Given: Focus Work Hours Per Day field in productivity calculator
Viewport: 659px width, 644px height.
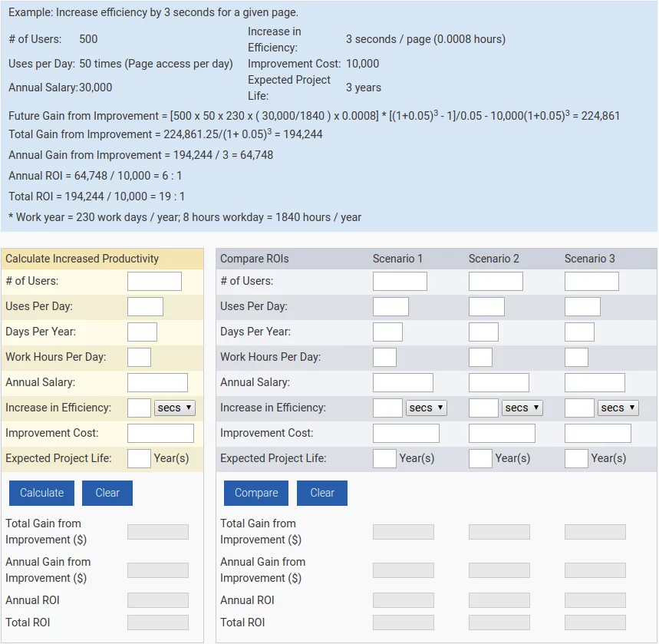Looking at the screenshot, I should 139,357.
